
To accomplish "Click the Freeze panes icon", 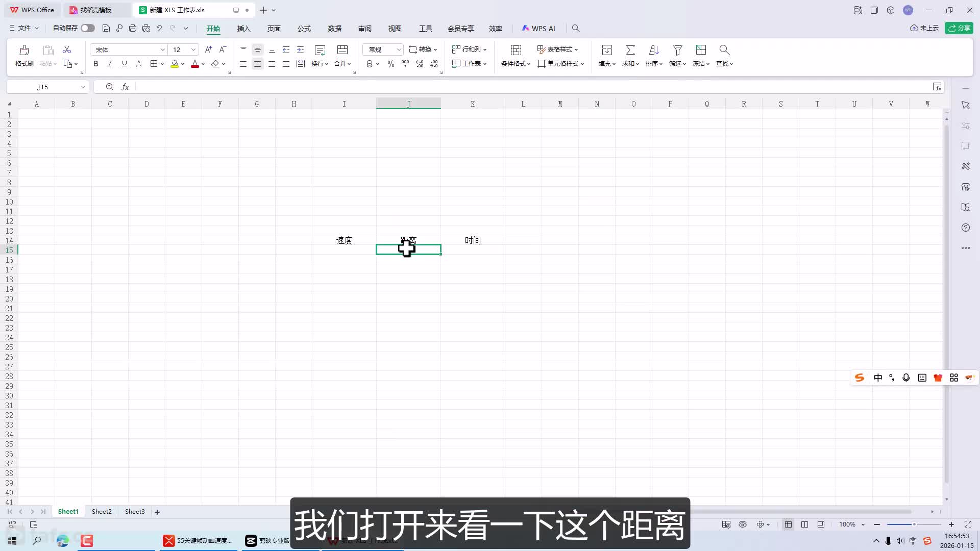I will pyautogui.click(x=701, y=50).
